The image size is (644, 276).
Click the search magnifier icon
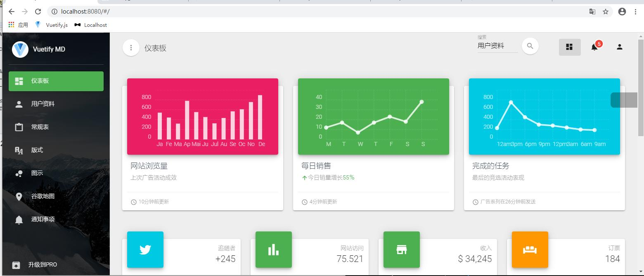point(530,46)
